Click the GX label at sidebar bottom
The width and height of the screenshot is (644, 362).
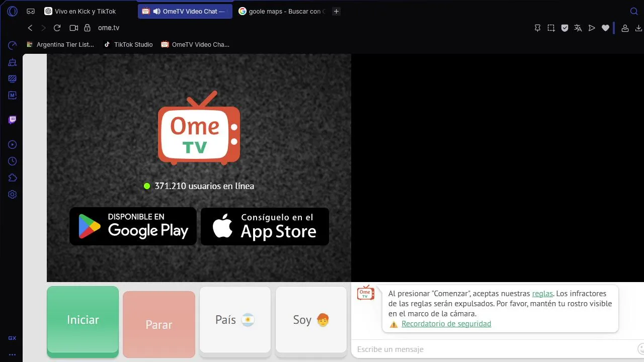point(13,338)
